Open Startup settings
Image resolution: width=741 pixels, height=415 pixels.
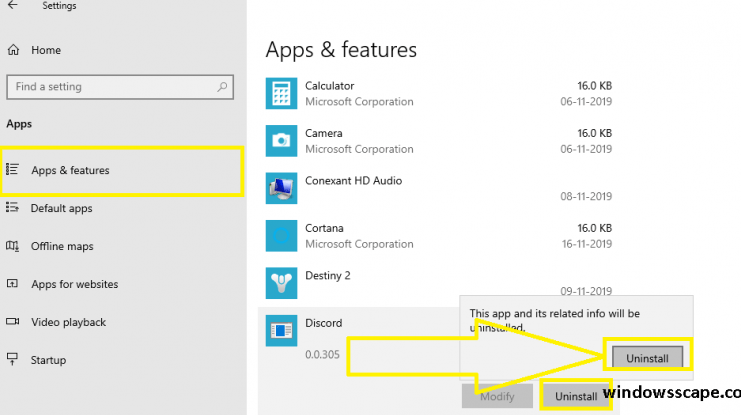[48, 360]
